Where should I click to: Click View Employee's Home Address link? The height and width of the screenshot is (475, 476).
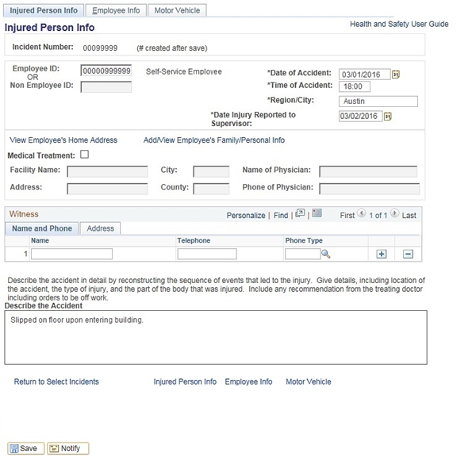(x=63, y=140)
